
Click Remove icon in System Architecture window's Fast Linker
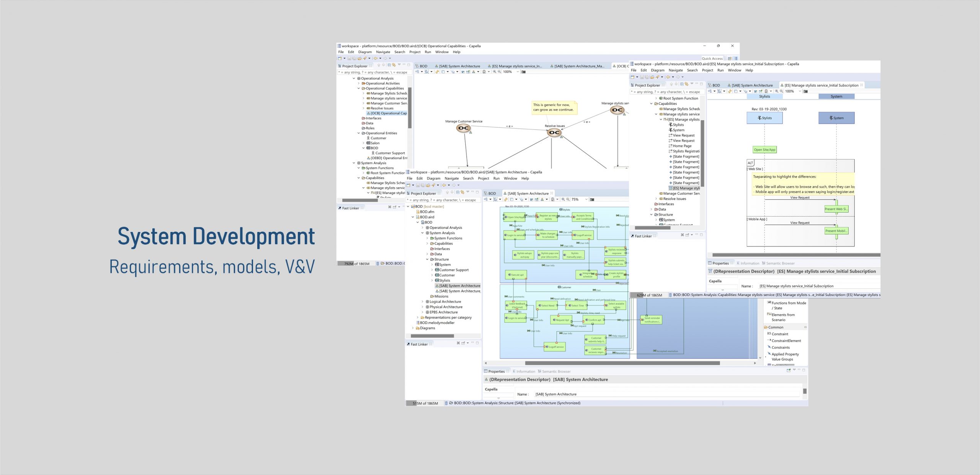coord(458,343)
